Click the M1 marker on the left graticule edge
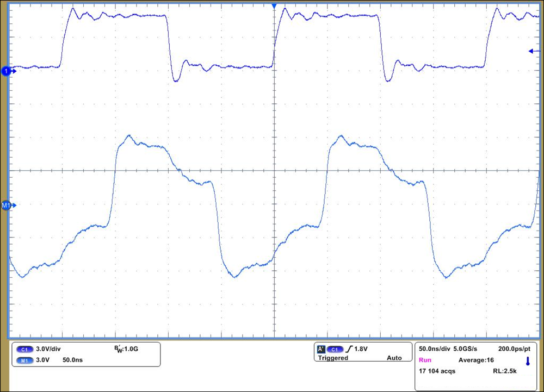The width and height of the screenshot is (544, 392). pos(8,205)
